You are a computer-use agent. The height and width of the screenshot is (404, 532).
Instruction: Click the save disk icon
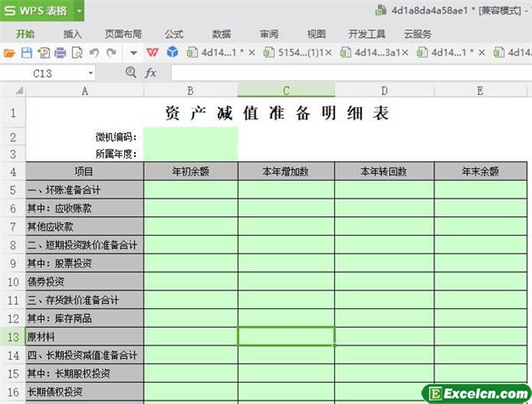point(27,53)
